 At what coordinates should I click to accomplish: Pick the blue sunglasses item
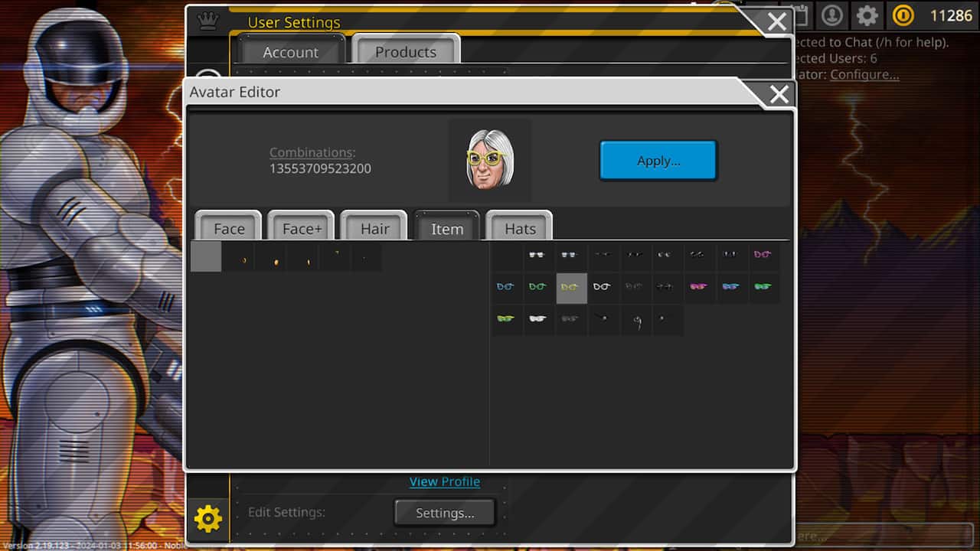[x=731, y=288]
